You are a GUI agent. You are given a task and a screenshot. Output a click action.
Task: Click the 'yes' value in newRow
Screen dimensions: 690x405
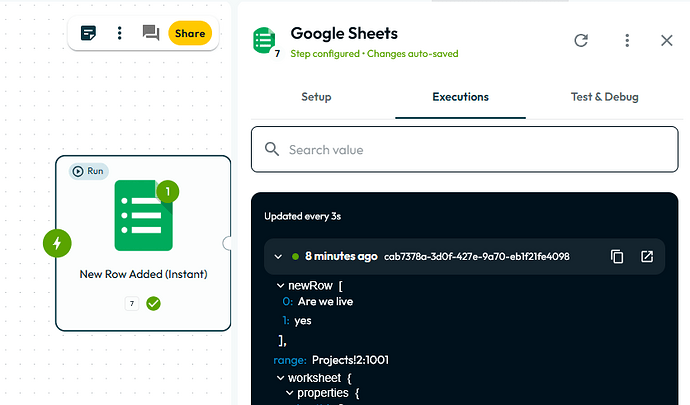tap(303, 321)
